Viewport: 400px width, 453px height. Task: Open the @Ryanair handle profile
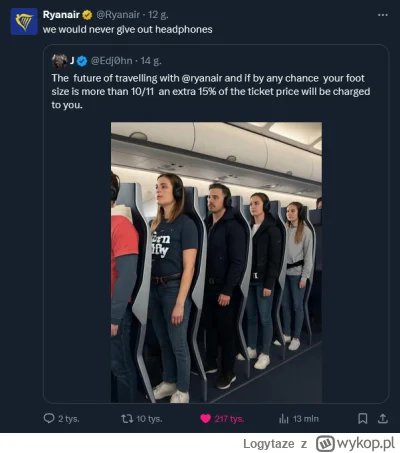point(118,15)
